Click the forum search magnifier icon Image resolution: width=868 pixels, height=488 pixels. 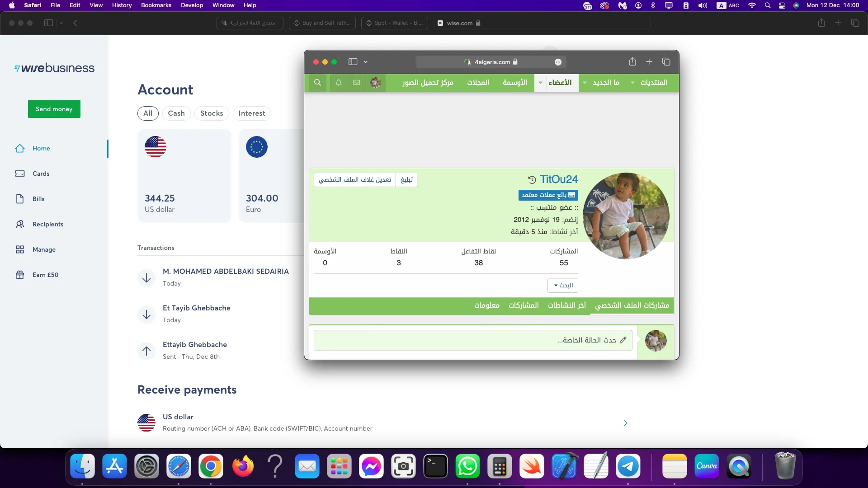pos(317,83)
